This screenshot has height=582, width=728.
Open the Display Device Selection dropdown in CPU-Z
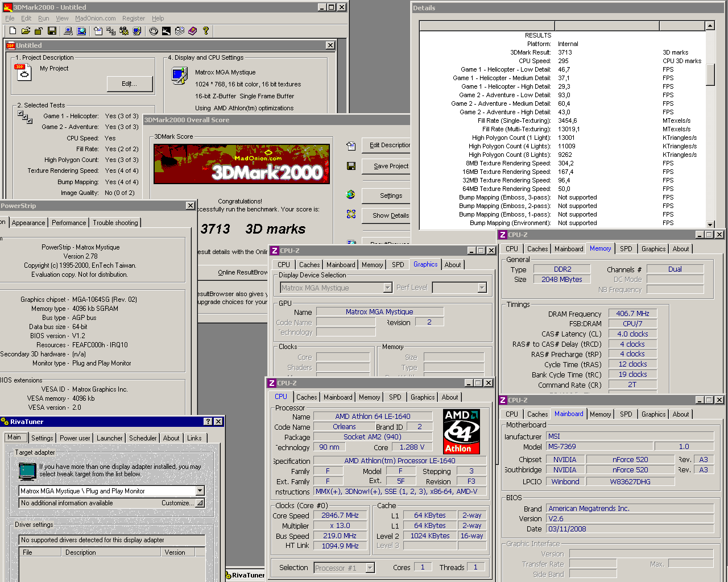coord(387,288)
